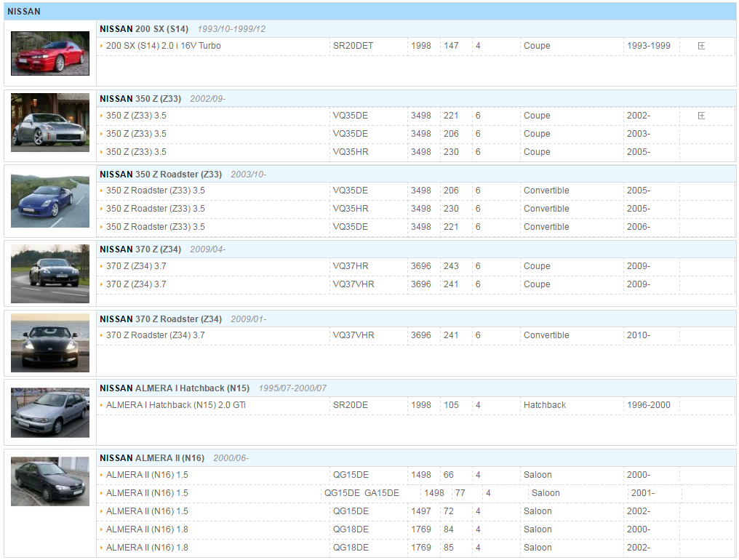Expand details icon in 200 SX Turbo row

[x=701, y=46]
